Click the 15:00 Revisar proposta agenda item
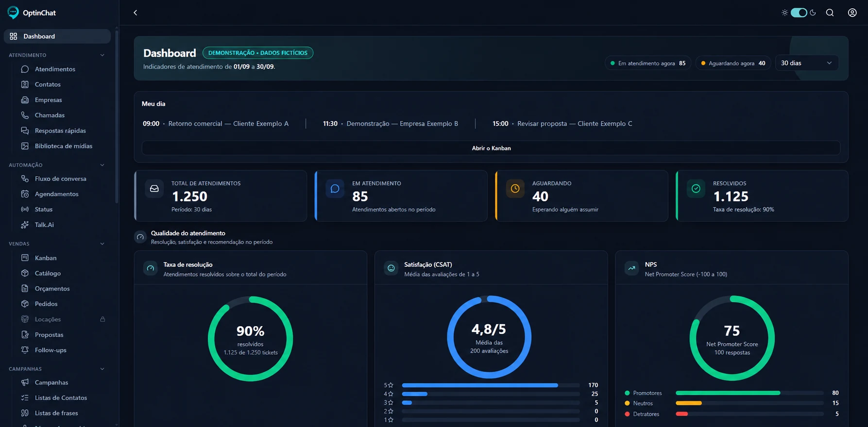 (x=562, y=124)
